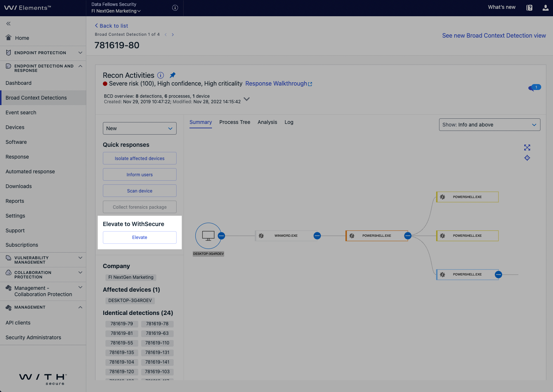Image resolution: width=553 pixels, height=392 pixels.
Task: Open the user account menu icon
Action: [x=545, y=7]
